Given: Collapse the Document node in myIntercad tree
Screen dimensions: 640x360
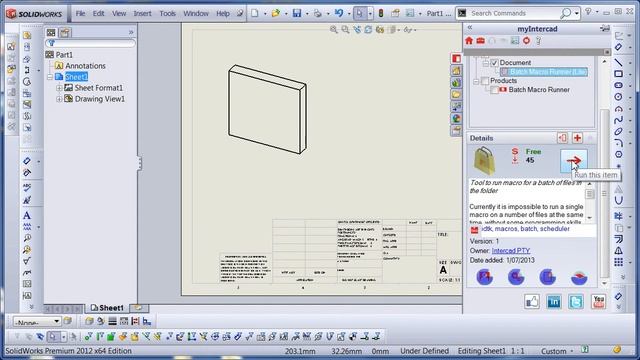Looking at the screenshot, I should point(485,63).
